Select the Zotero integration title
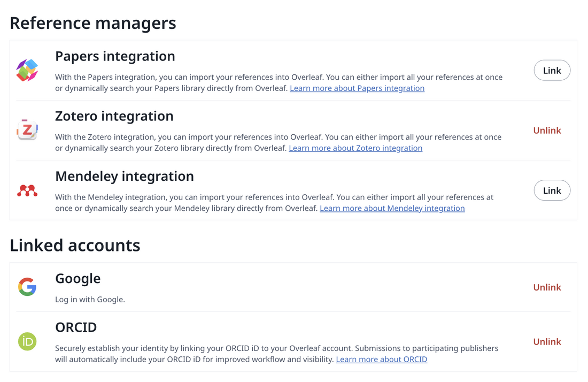 pos(114,116)
